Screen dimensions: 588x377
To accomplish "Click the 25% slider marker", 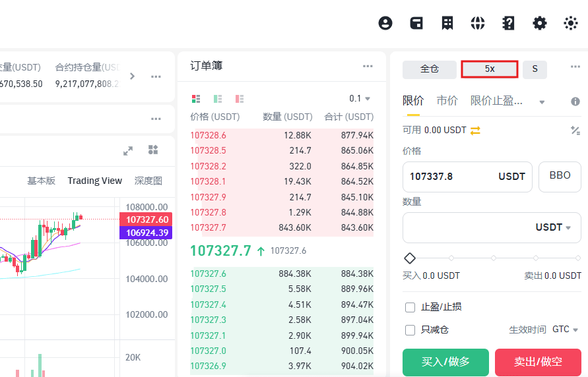I will tap(451, 258).
